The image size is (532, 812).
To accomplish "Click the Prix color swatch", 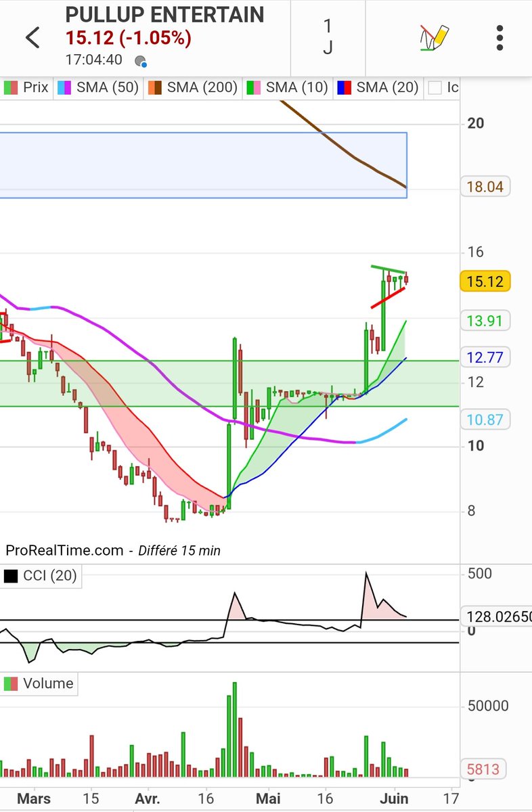I will 12,87.
